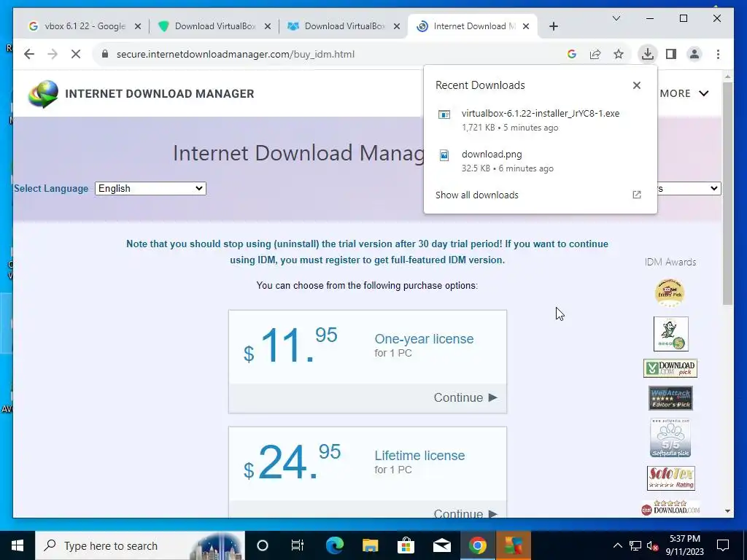Screen dimensions: 747x560
Task: Select the Internet Download Manager tab
Action: point(473,26)
